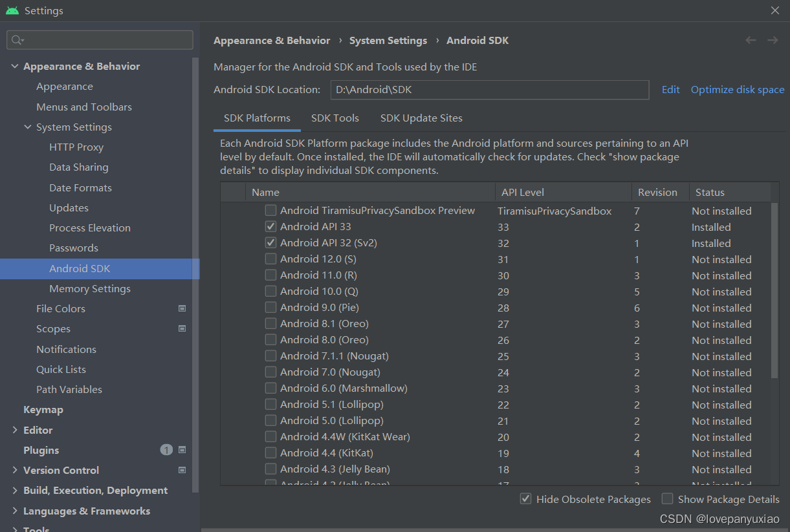The height and width of the screenshot is (532, 790).
Task: Open Path Variables settings
Action: 69,389
